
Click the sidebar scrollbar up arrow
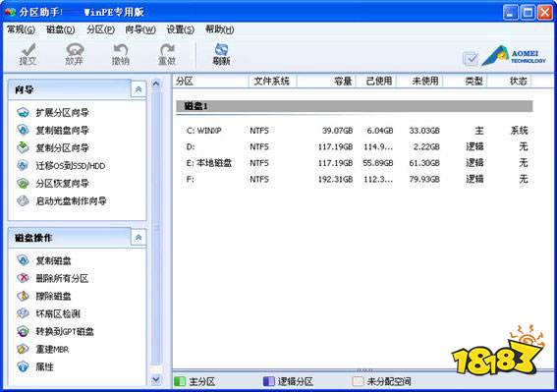[x=155, y=84]
